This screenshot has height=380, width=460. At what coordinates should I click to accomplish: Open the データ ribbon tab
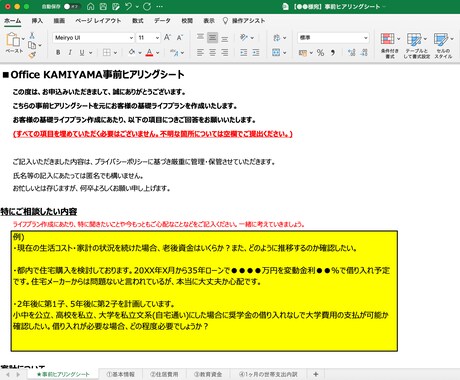pyautogui.click(x=162, y=21)
